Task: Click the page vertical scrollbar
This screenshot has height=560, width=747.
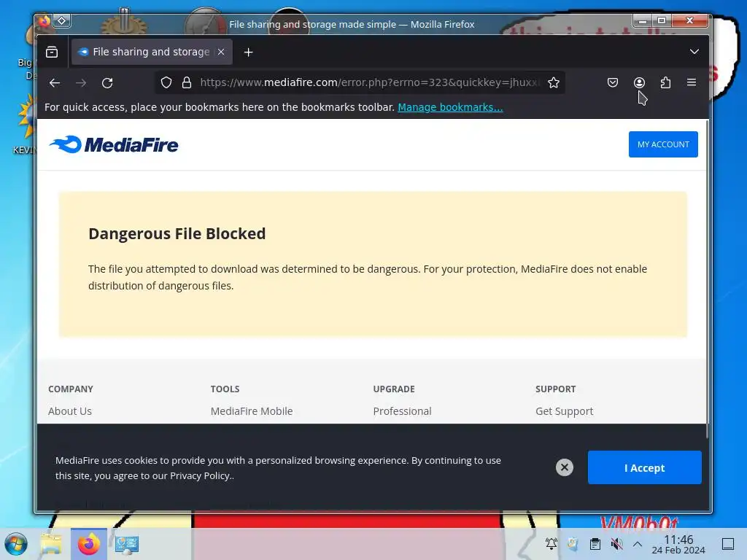Action: click(707, 279)
